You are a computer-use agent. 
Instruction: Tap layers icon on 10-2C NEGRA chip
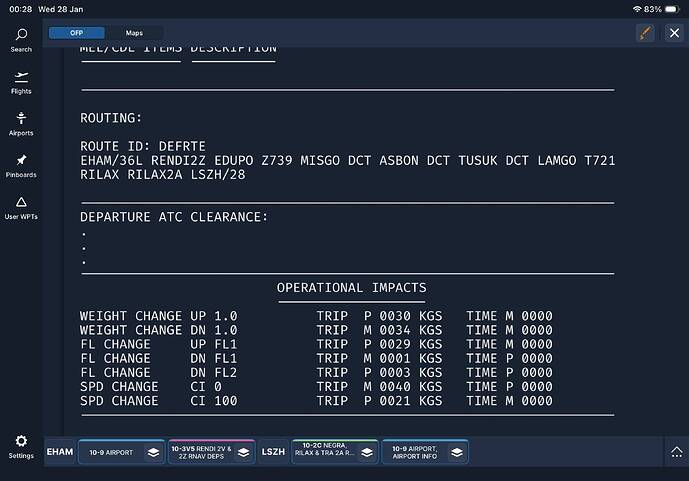[367, 452]
